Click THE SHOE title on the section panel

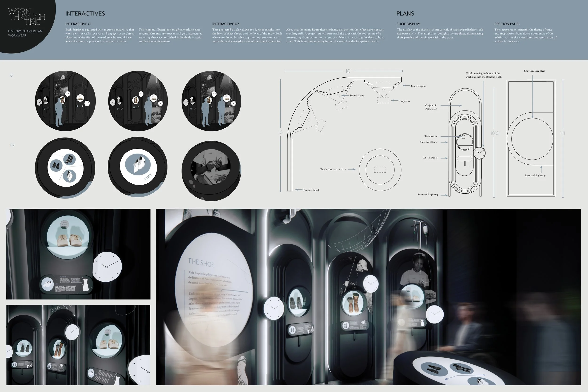click(x=201, y=262)
